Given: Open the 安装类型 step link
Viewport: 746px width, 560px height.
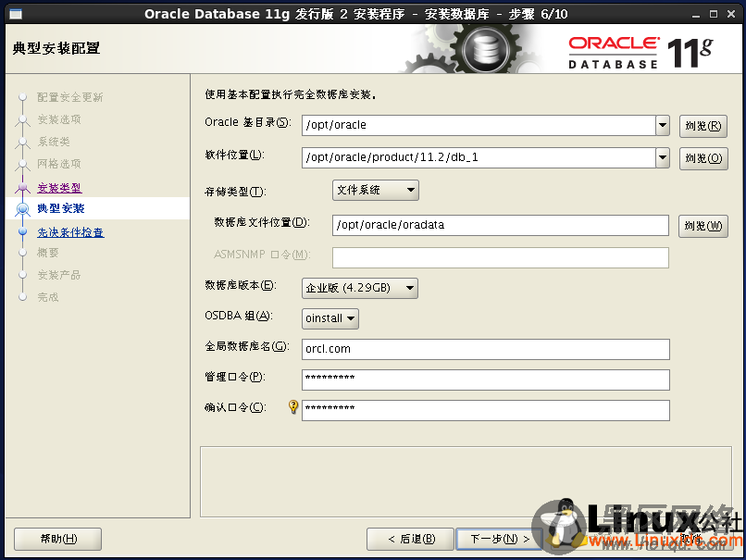Looking at the screenshot, I should 59,188.
